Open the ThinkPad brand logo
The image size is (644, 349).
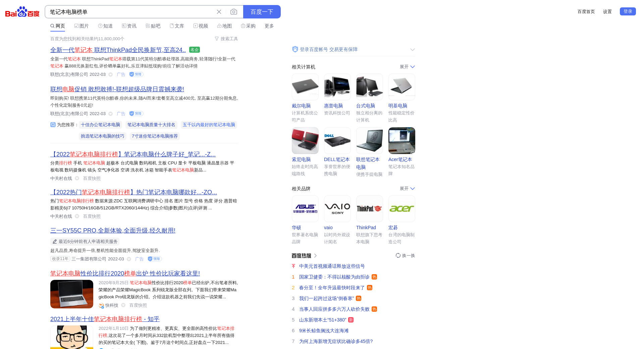pyautogui.click(x=369, y=209)
